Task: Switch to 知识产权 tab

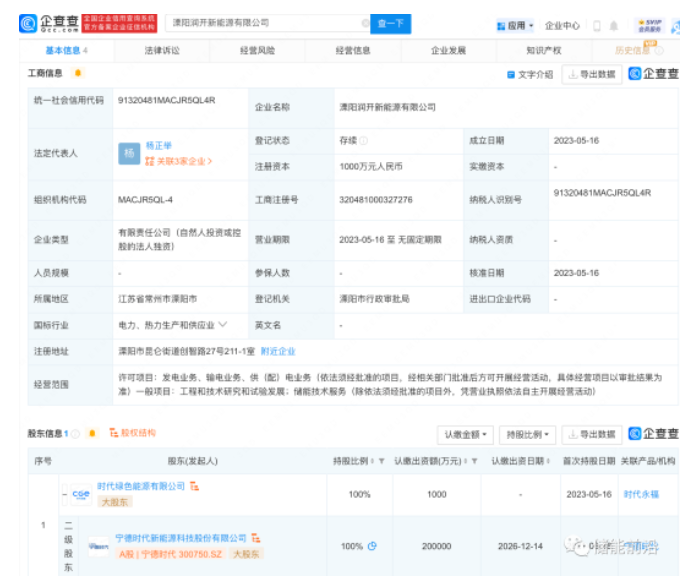Action: 544,50
